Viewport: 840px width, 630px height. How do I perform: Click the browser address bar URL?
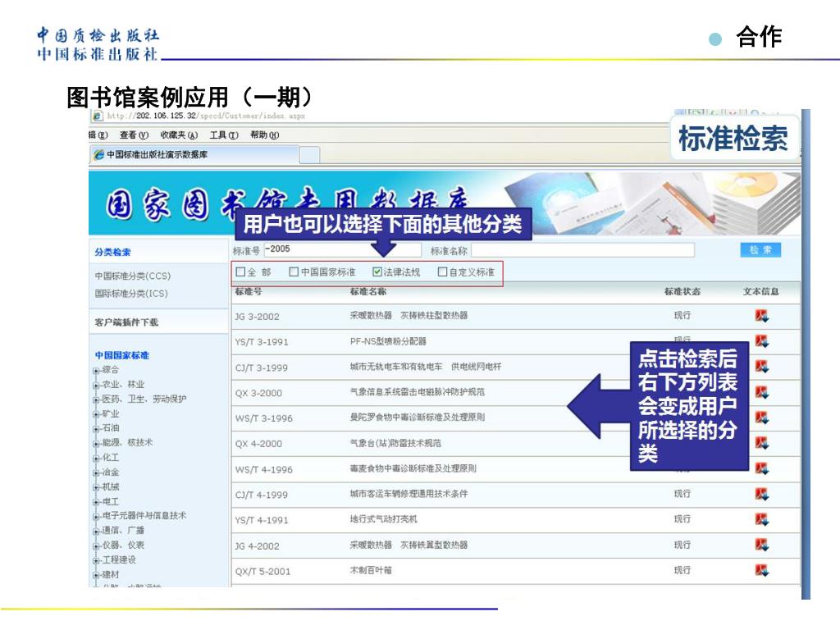click(206, 116)
